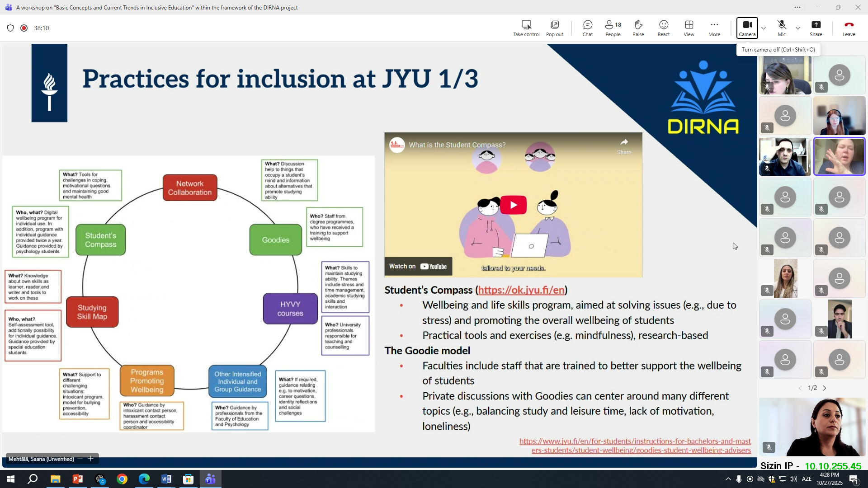
Task: Play the Student Compass YouTube video
Action: (x=513, y=205)
